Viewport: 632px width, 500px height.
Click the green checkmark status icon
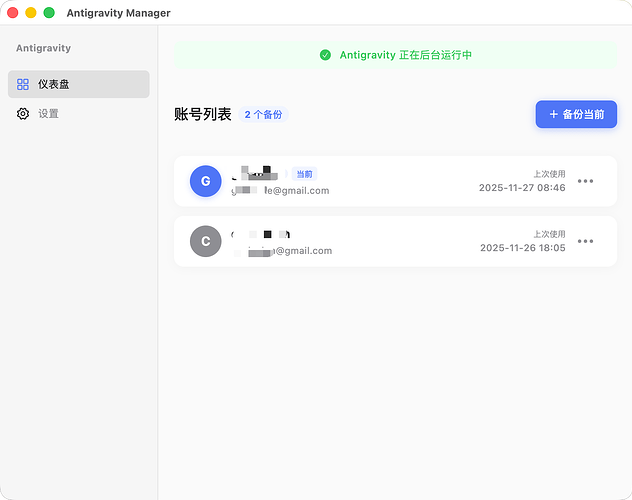(325, 55)
